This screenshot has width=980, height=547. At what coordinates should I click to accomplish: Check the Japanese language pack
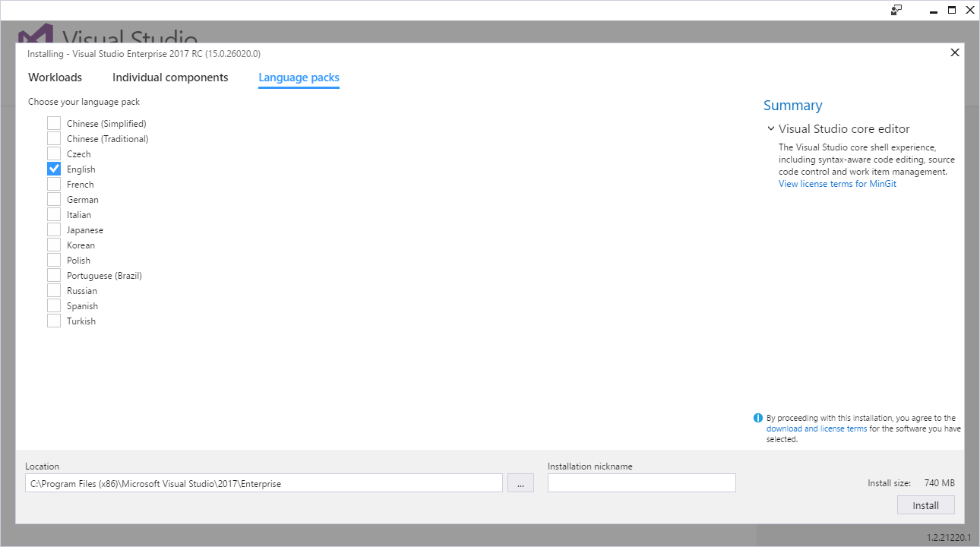tap(54, 229)
